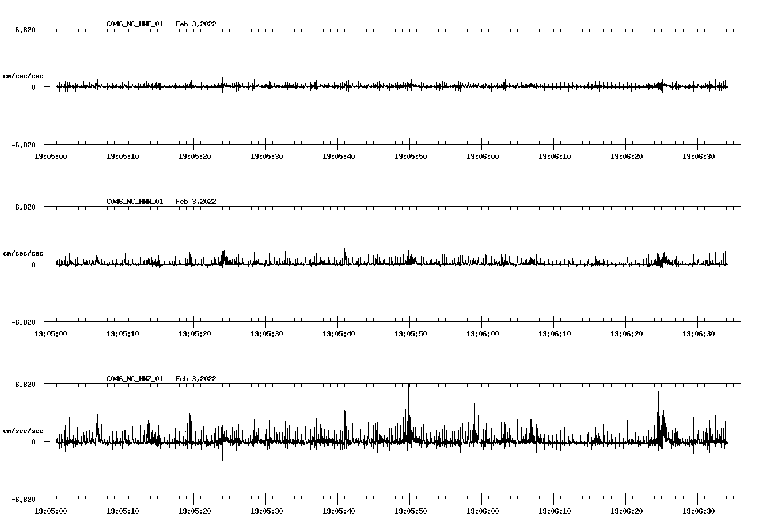Screen dimensions: 782x532
Task: Click the 19:06:10 time label under HNN plot
Action: (x=555, y=333)
